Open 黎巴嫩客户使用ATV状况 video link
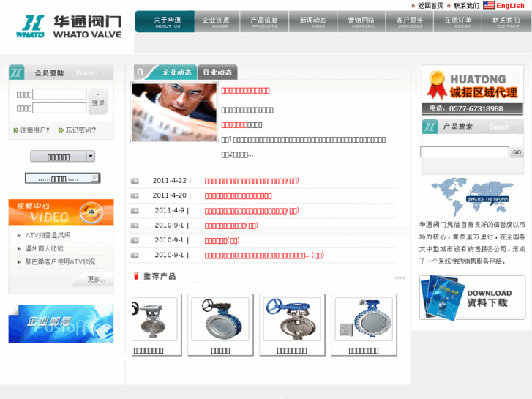Image resolution: width=532 pixels, height=399 pixels. [x=60, y=261]
